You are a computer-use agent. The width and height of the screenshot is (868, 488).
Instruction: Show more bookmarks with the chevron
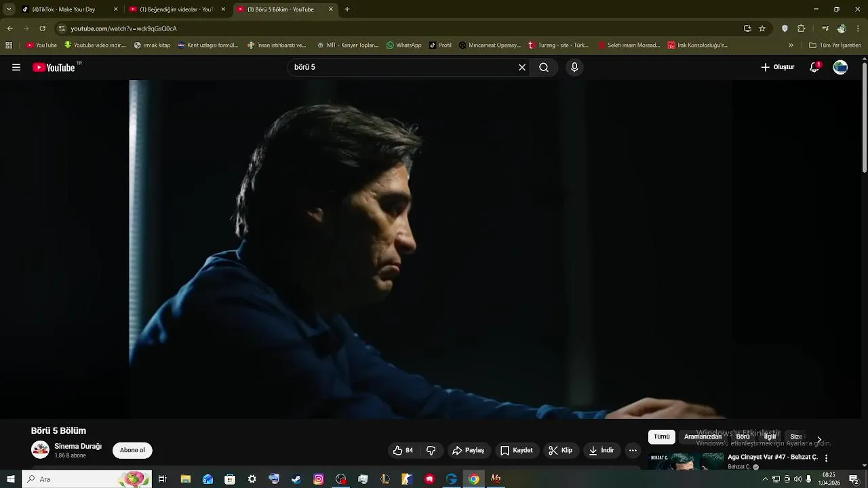791,45
